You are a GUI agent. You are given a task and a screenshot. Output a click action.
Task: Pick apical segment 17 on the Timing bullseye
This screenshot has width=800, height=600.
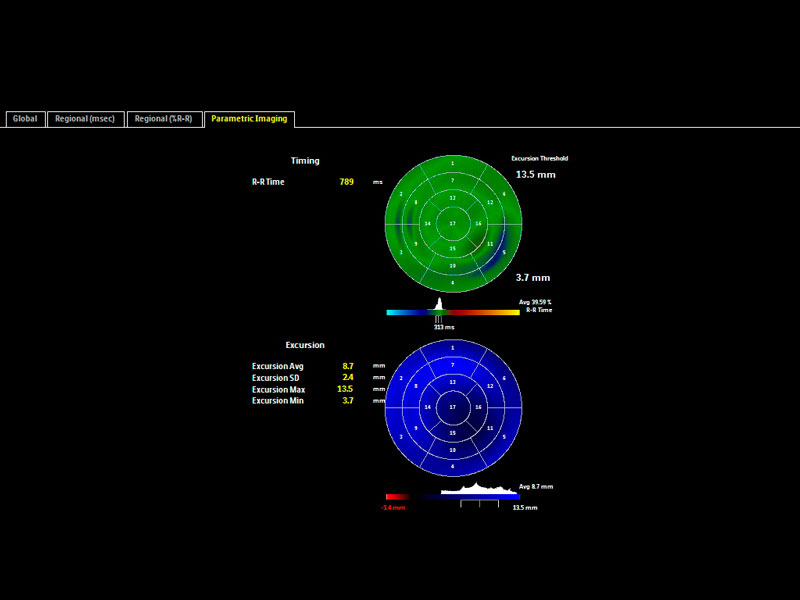click(x=453, y=223)
